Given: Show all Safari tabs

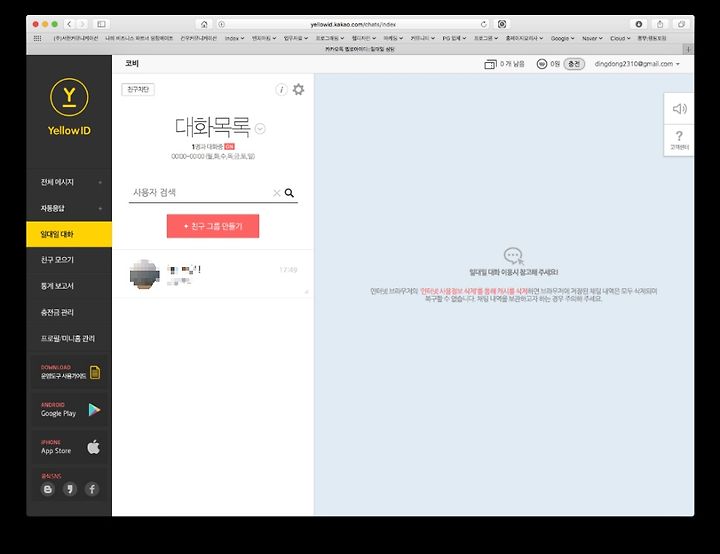Looking at the screenshot, I should [x=681, y=24].
